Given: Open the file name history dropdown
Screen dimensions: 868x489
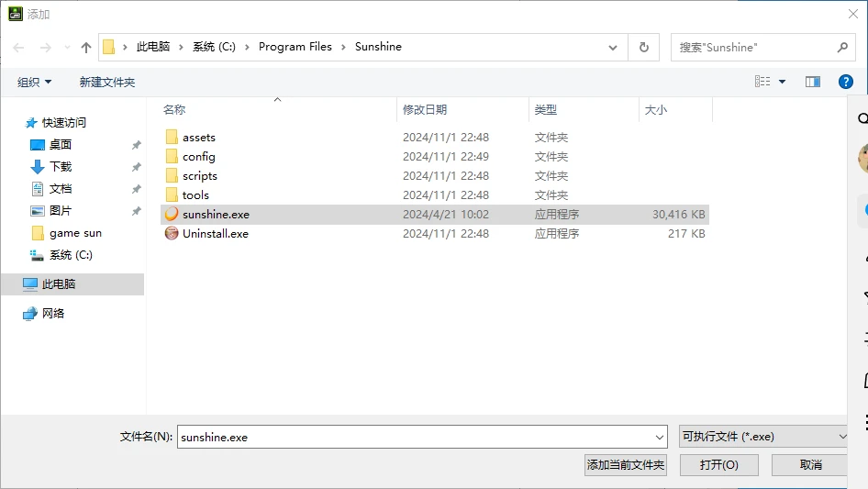Looking at the screenshot, I should pyautogui.click(x=660, y=438).
